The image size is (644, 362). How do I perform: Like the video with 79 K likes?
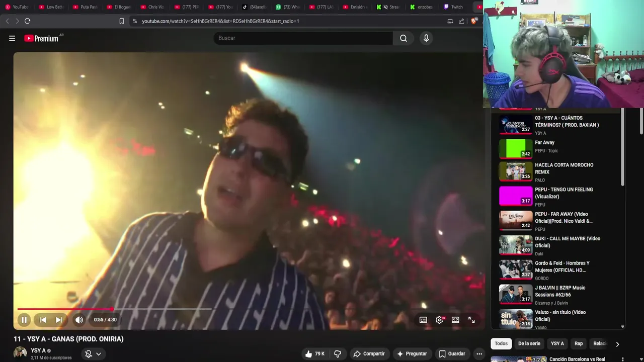[314, 354]
